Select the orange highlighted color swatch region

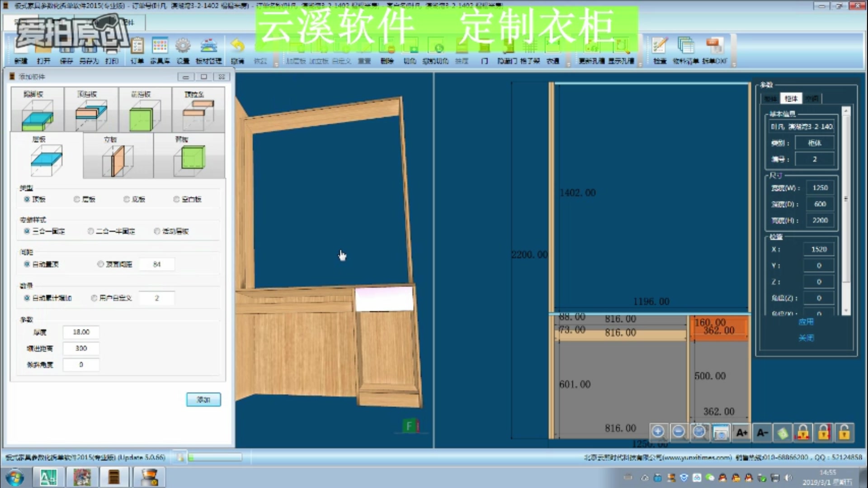718,327
